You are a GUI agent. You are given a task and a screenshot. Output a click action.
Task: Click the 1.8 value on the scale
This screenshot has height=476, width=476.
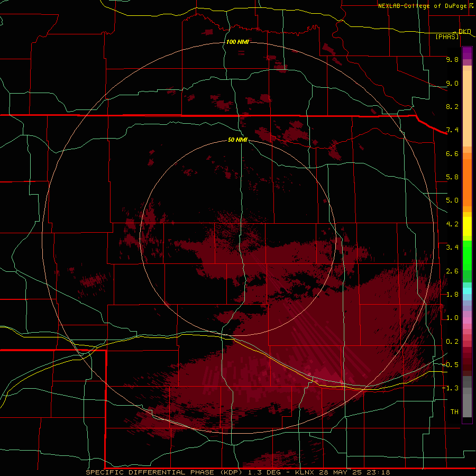click(x=452, y=295)
